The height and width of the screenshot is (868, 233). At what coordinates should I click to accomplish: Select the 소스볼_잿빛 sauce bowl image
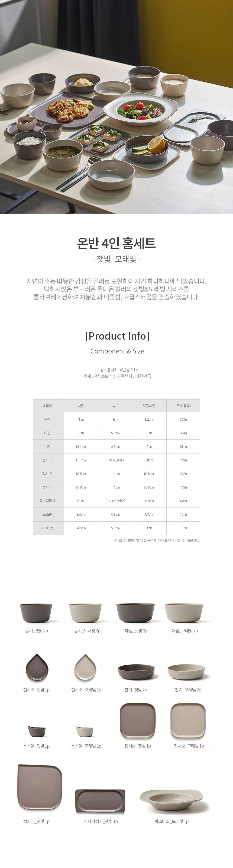point(36,731)
